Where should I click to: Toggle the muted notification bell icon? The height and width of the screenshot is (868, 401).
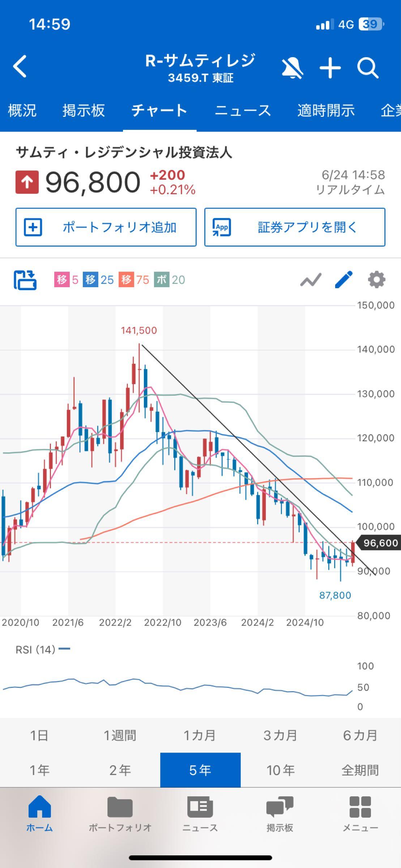point(292,68)
